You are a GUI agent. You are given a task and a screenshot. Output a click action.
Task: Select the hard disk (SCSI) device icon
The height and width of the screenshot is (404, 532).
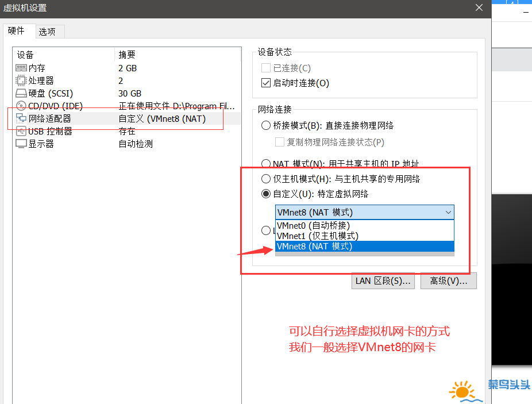click(21, 93)
